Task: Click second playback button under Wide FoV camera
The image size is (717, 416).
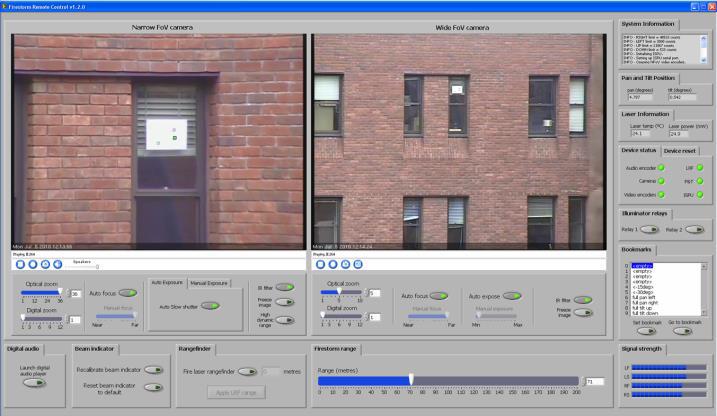Action: click(333, 264)
